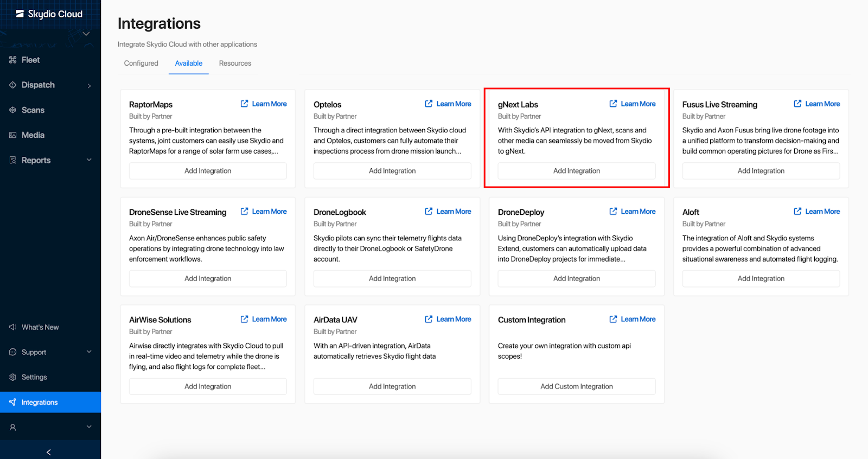This screenshot has width=868, height=459.
Task: Click the Support chat icon
Action: 12,352
